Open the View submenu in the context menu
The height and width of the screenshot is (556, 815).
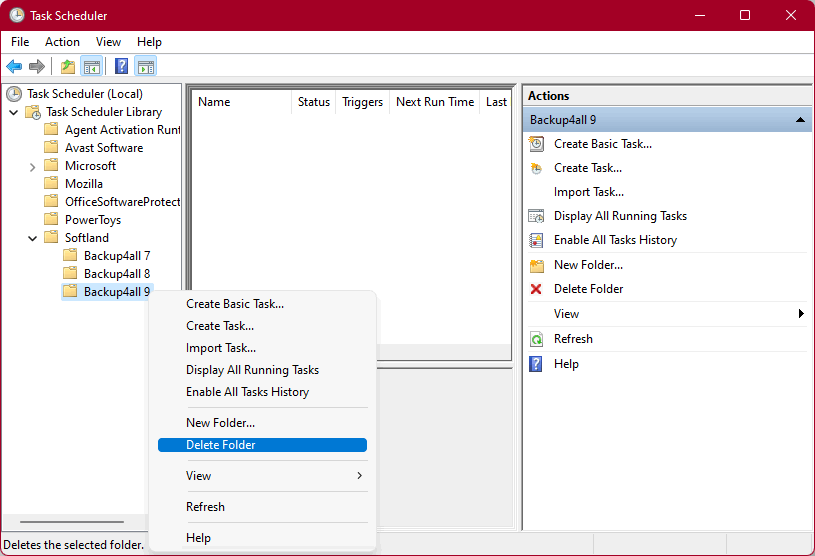pos(262,476)
